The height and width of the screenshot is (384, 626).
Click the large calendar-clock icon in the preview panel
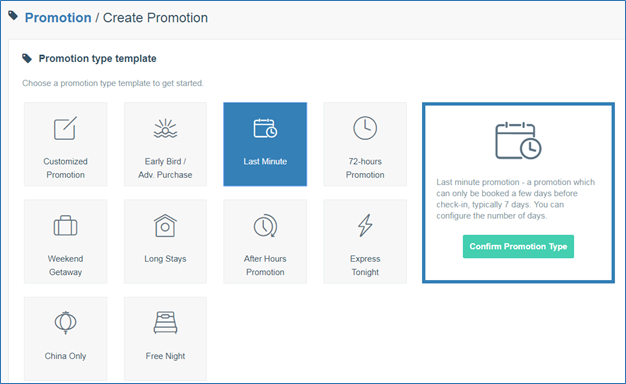[x=518, y=141]
